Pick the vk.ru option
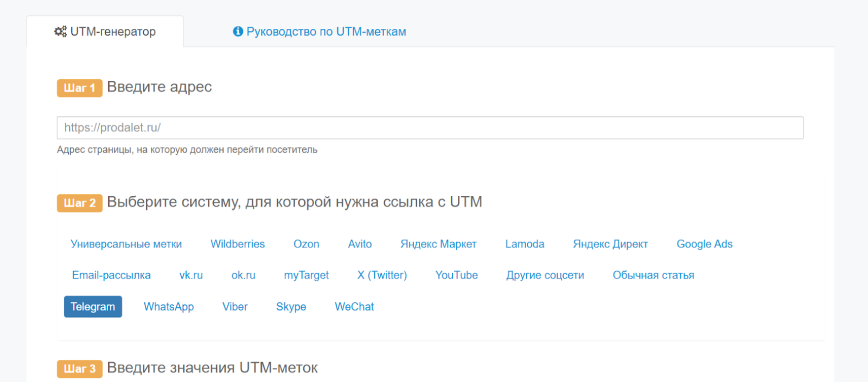This screenshot has height=382, width=868. pyautogui.click(x=191, y=275)
